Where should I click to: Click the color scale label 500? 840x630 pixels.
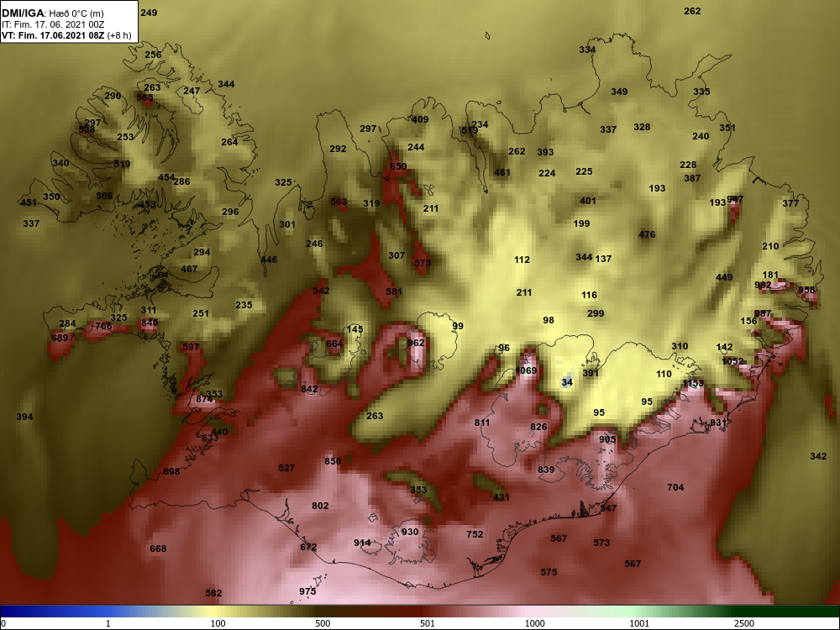click(323, 623)
